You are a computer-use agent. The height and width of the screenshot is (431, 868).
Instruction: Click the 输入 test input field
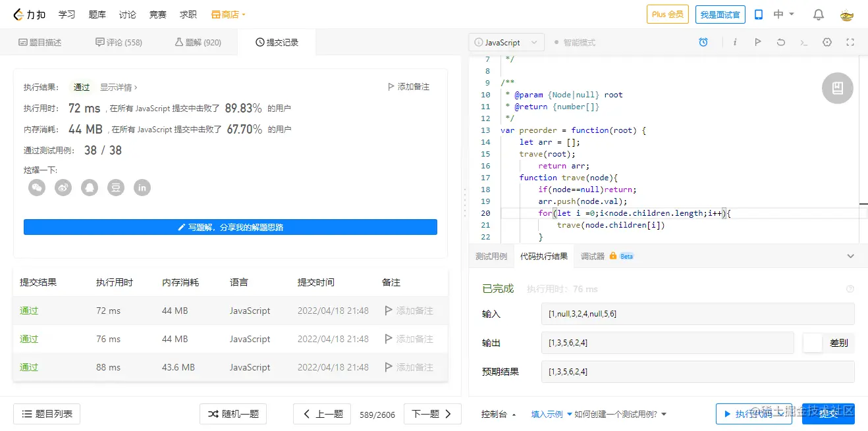(x=697, y=314)
